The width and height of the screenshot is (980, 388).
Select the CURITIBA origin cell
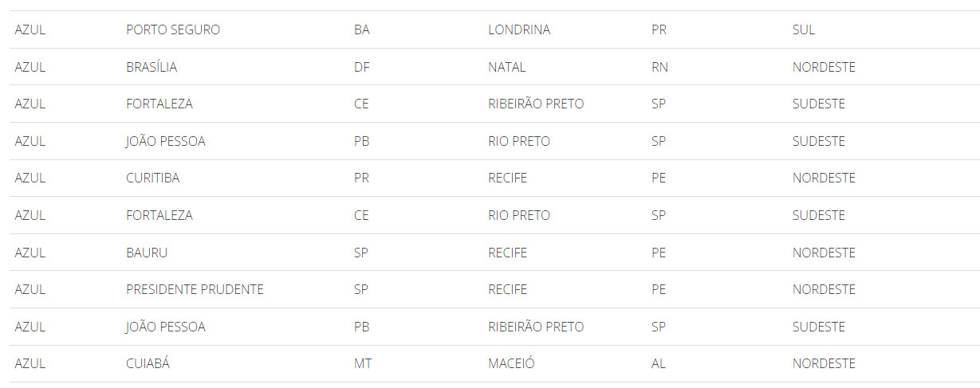pos(153,178)
